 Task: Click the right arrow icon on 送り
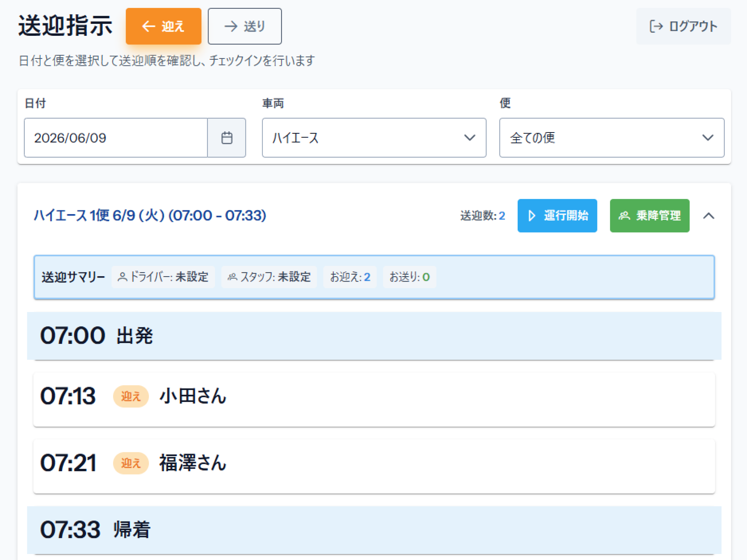(231, 26)
